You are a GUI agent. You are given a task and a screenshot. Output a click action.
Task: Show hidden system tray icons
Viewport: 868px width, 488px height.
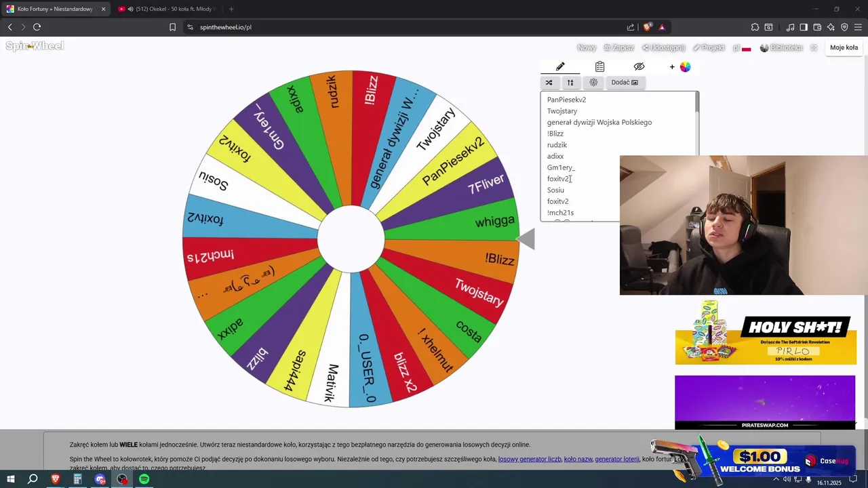(x=776, y=479)
